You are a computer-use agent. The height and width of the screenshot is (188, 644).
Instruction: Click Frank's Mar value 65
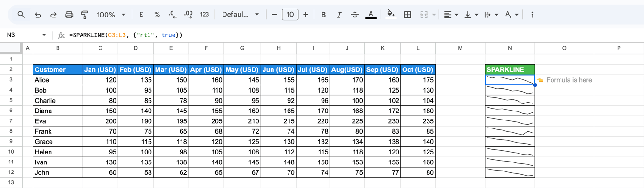(171, 131)
